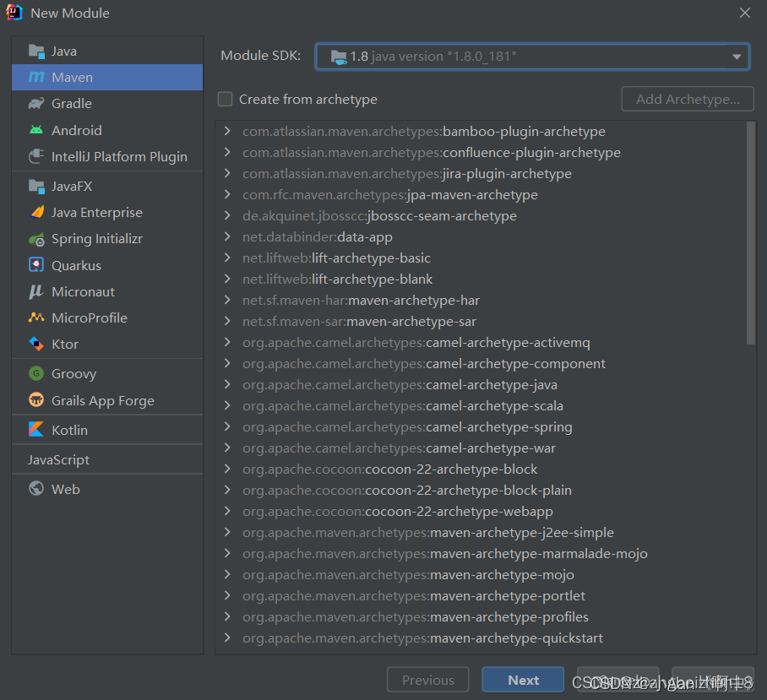Screen dimensions: 767x700
Task: Select the JavaFX module type
Action: click(x=73, y=186)
